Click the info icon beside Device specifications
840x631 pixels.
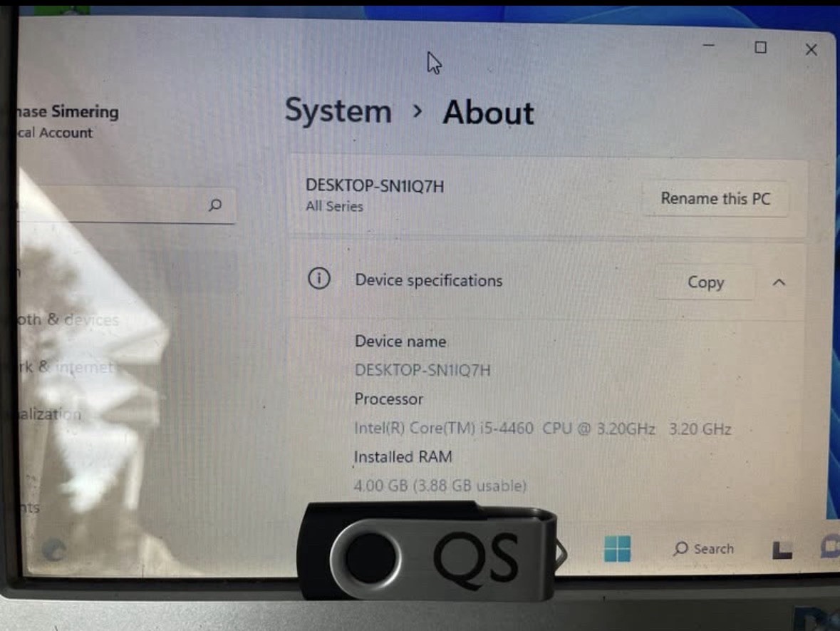point(320,279)
